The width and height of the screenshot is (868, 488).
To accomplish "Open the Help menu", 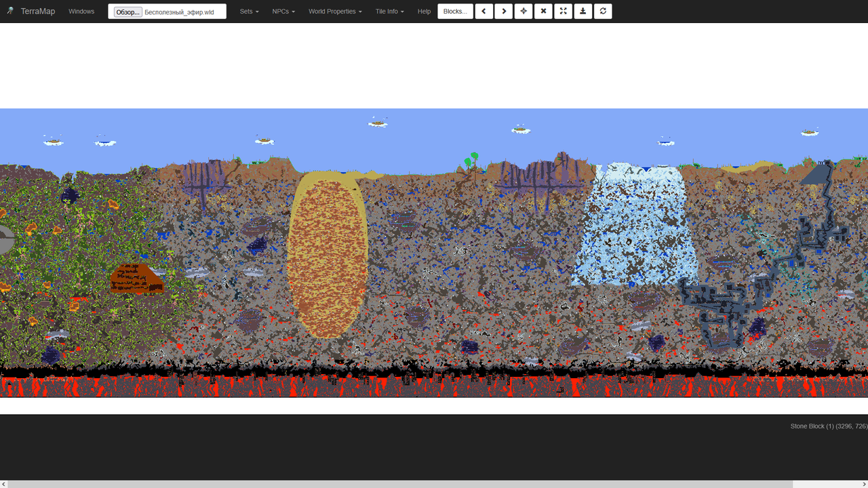I will [x=424, y=12].
